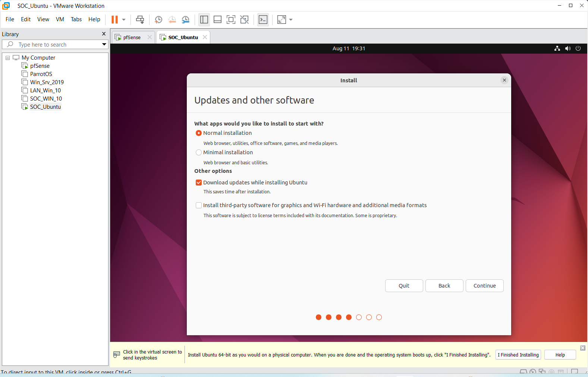
Task: Enter full screen mode from toolbar
Action: 231,19
